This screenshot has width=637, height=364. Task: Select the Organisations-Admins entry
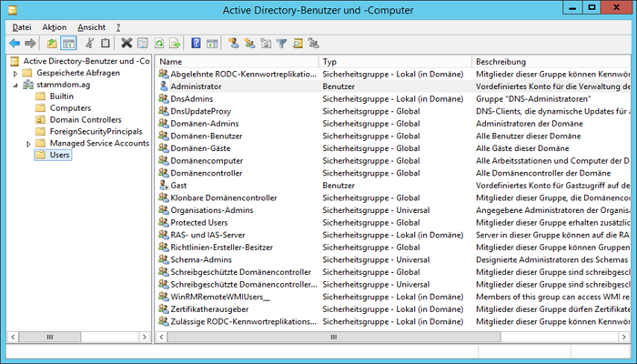pos(212,210)
